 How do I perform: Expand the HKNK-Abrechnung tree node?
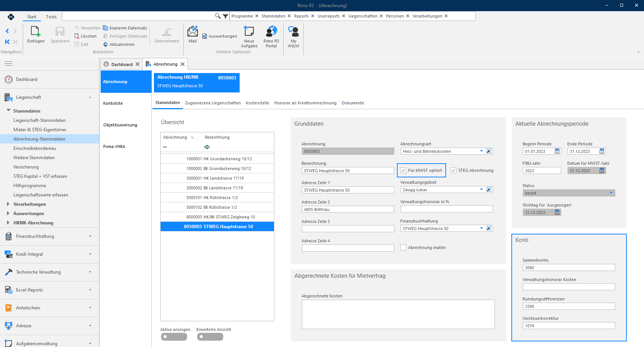coord(8,223)
